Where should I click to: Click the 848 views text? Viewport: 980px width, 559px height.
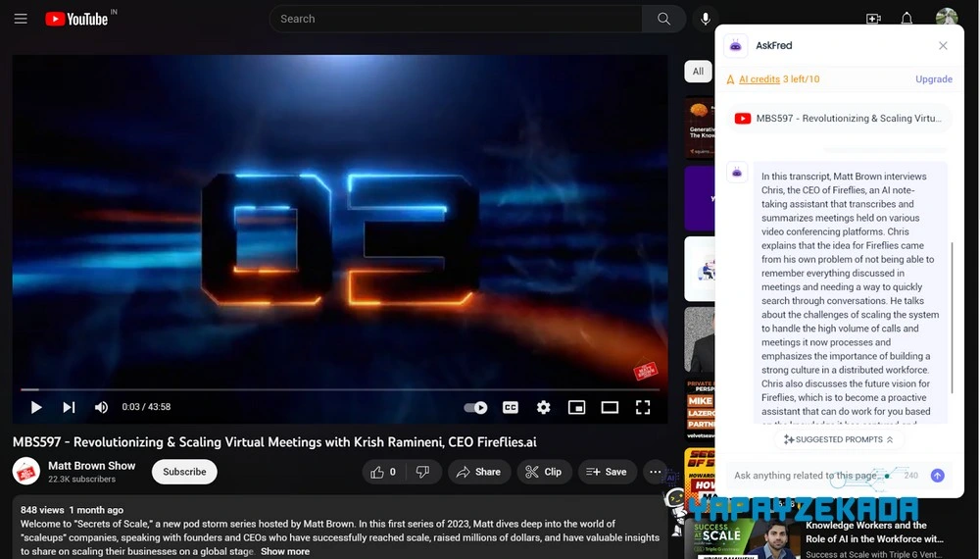(x=42, y=510)
